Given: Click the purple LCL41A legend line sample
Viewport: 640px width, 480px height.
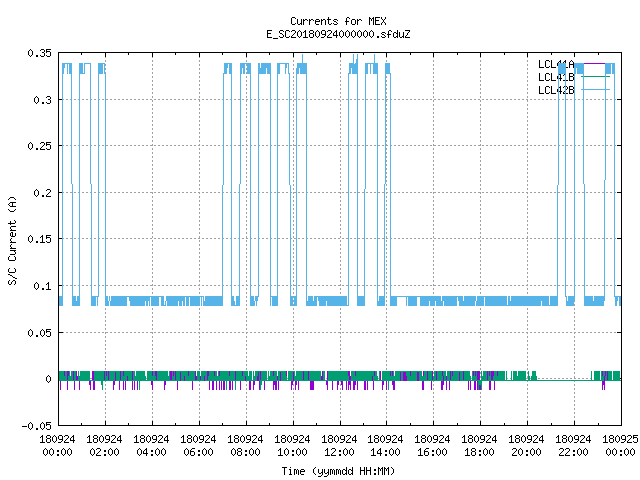Looking at the screenshot, I should click(x=595, y=64).
